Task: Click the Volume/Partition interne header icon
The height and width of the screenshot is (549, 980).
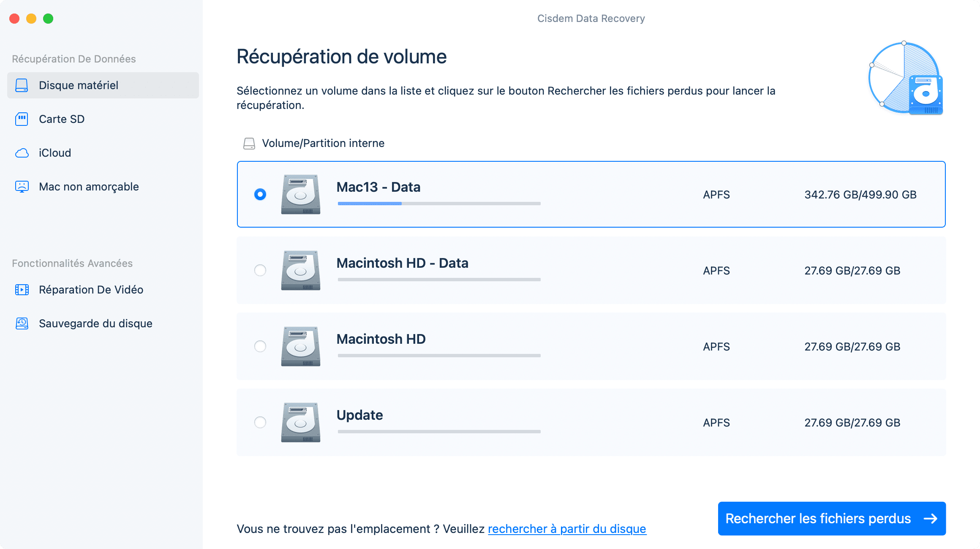Action: click(249, 144)
